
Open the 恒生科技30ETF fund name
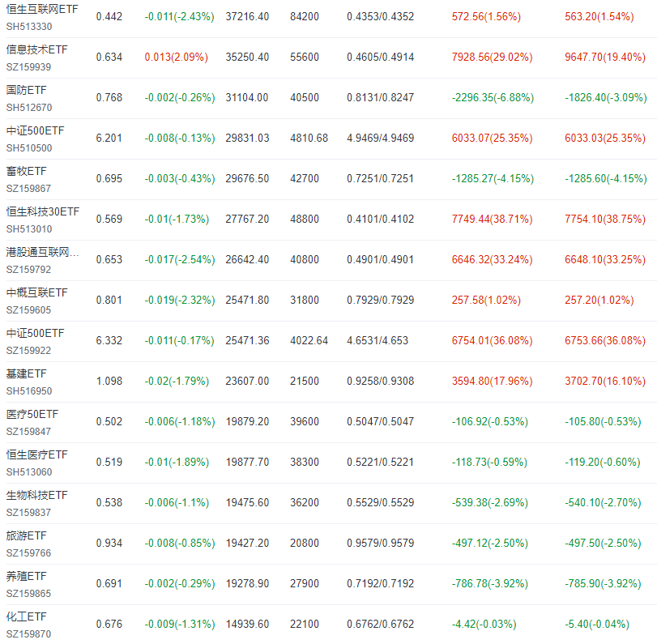[x=43, y=211]
